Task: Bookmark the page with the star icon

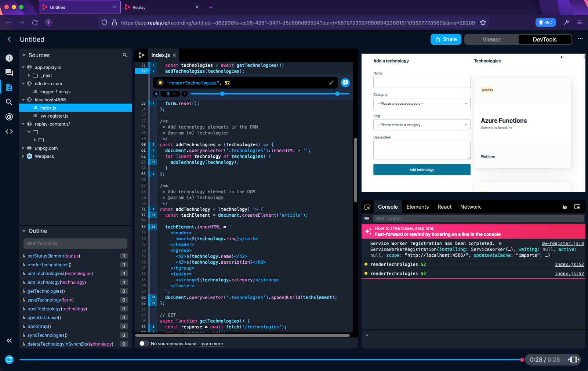Action: click(x=483, y=22)
